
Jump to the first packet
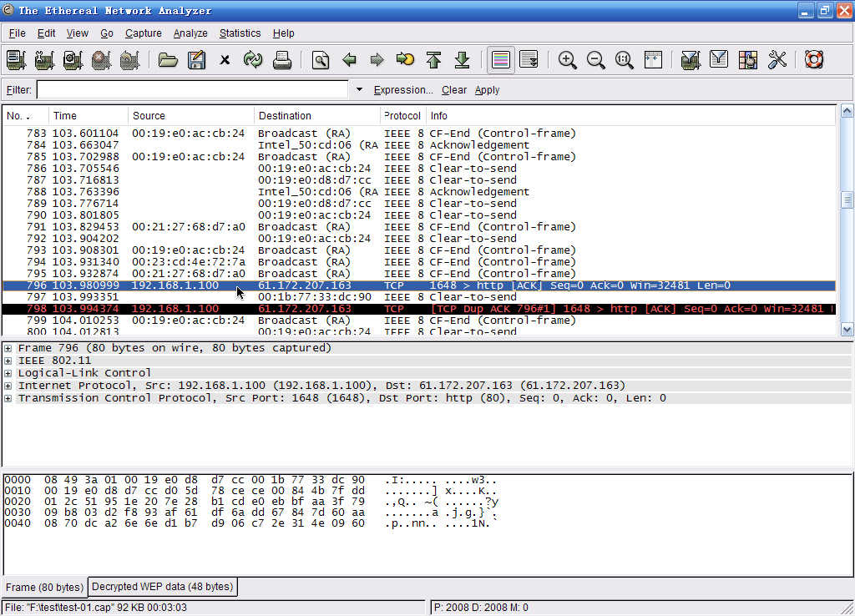(x=434, y=60)
